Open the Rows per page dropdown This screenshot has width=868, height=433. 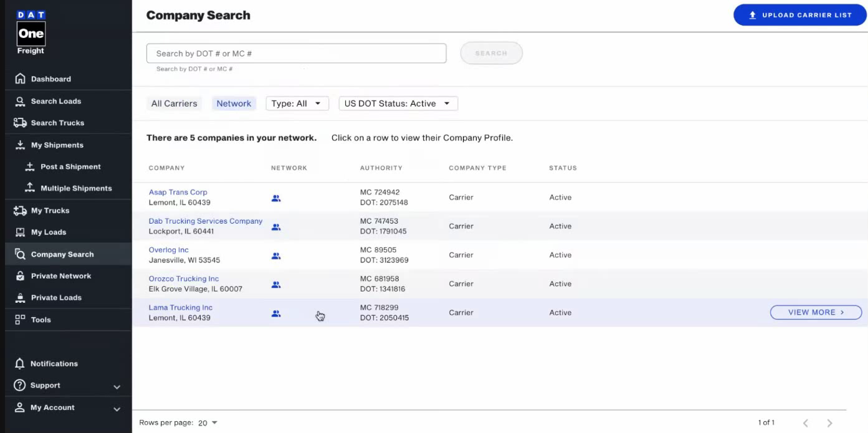click(207, 423)
